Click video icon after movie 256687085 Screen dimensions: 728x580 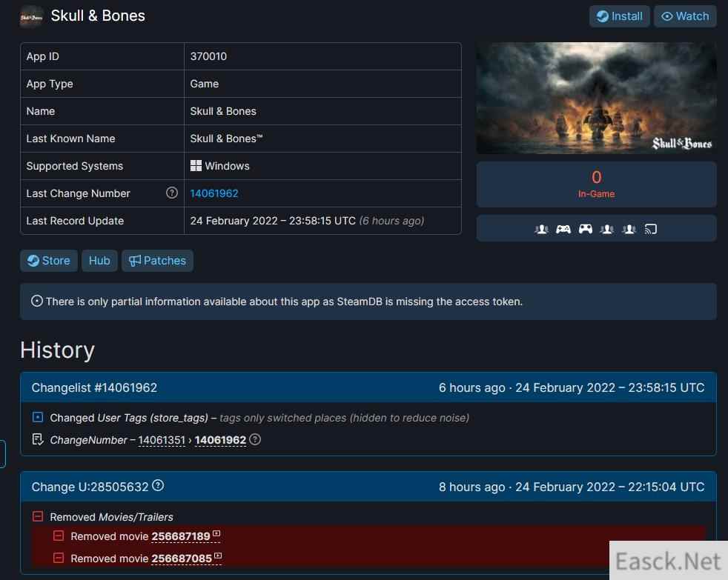pos(218,556)
